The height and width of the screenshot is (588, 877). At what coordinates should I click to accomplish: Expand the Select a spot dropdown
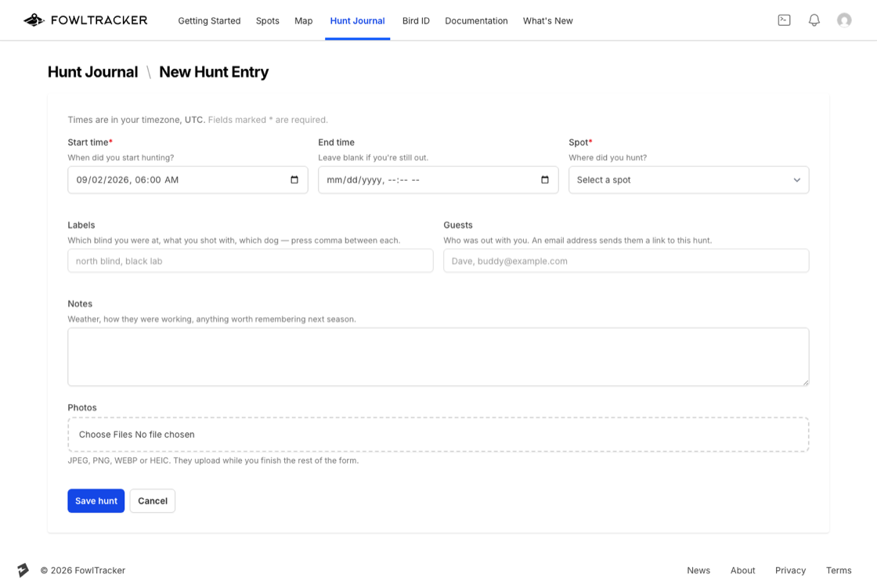coord(688,179)
